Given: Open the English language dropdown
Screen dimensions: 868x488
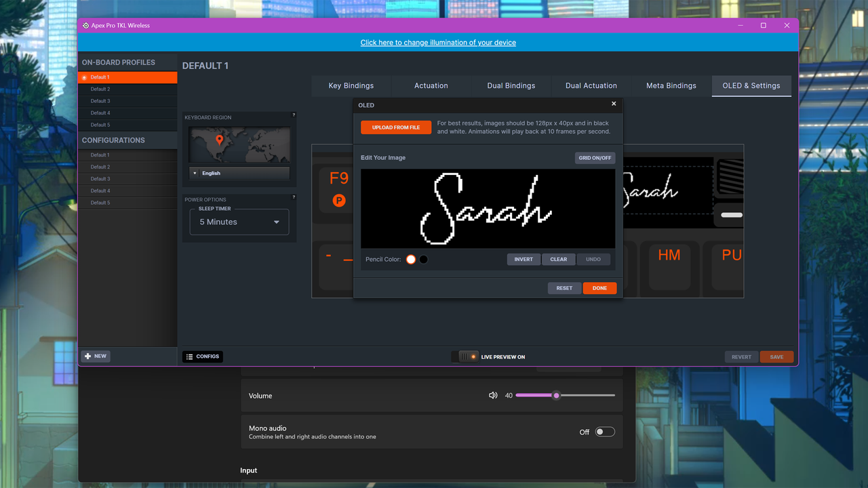Looking at the screenshot, I should pos(239,174).
